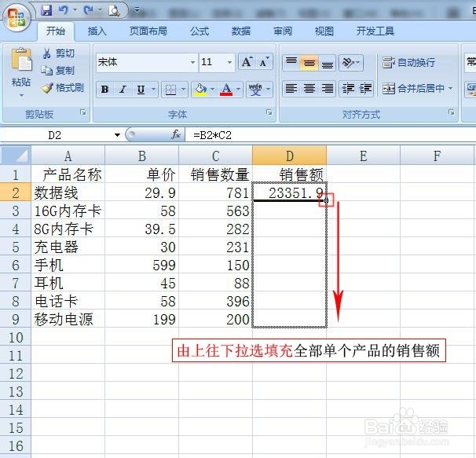
Task: Toggle italic formatting
Action: pos(123,90)
